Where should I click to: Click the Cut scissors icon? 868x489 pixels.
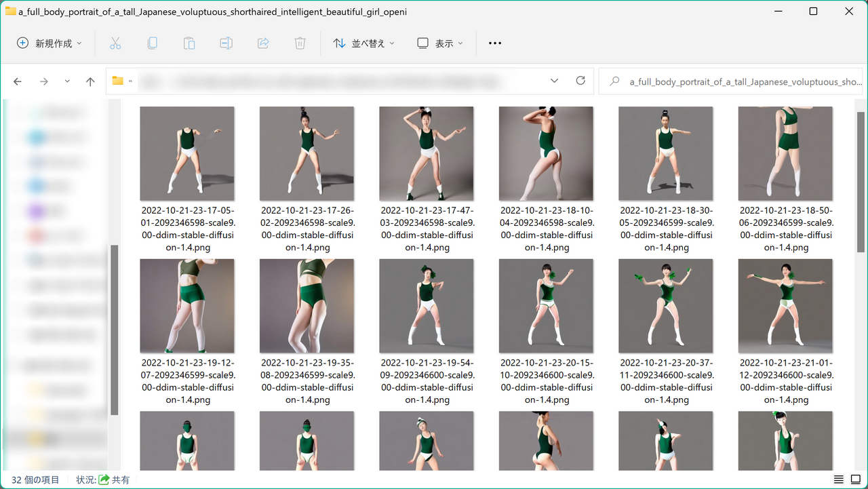coord(115,43)
